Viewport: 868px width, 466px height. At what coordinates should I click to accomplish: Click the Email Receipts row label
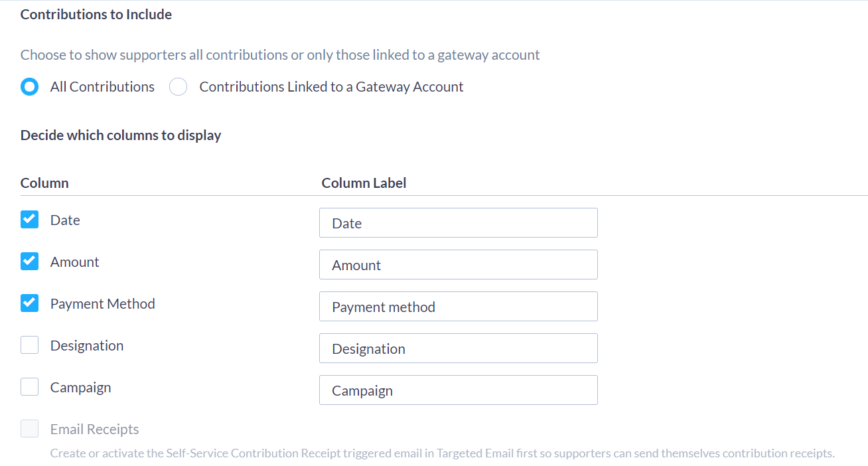click(x=94, y=428)
